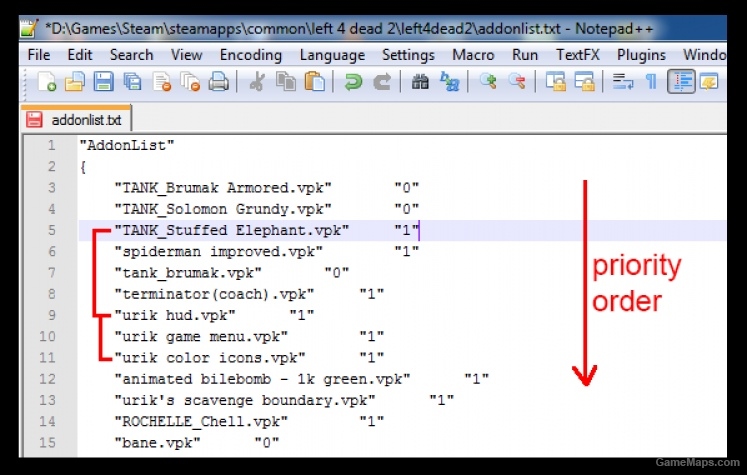The width and height of the screenshot is (747, 475).
Task: Open Find with the binoculars icon
Action: point(420,81)
